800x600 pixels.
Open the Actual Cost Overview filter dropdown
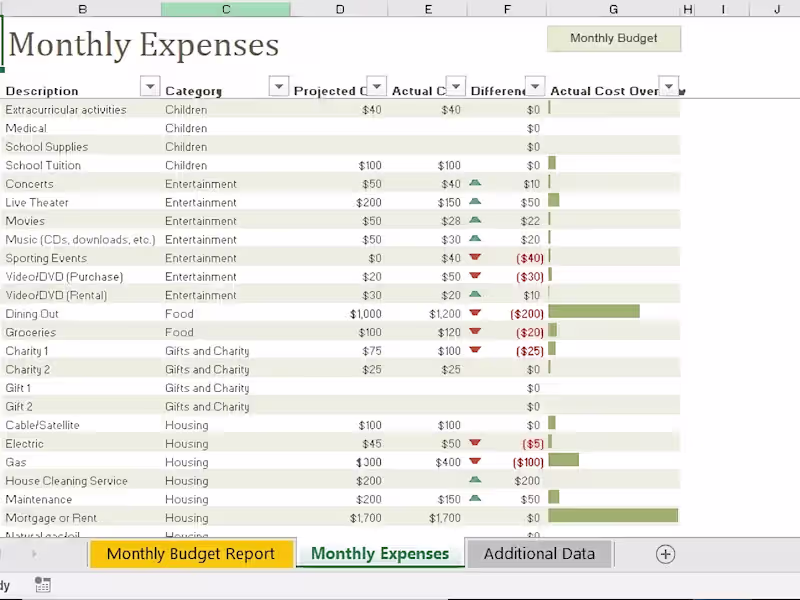(x=669, y=86)
